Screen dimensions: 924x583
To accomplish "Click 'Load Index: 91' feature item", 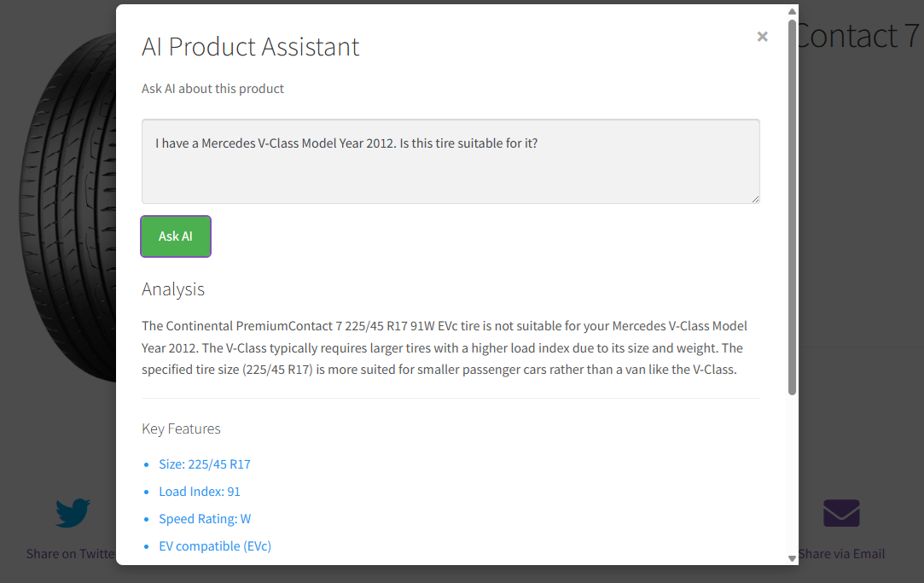I will coord(199,492).
